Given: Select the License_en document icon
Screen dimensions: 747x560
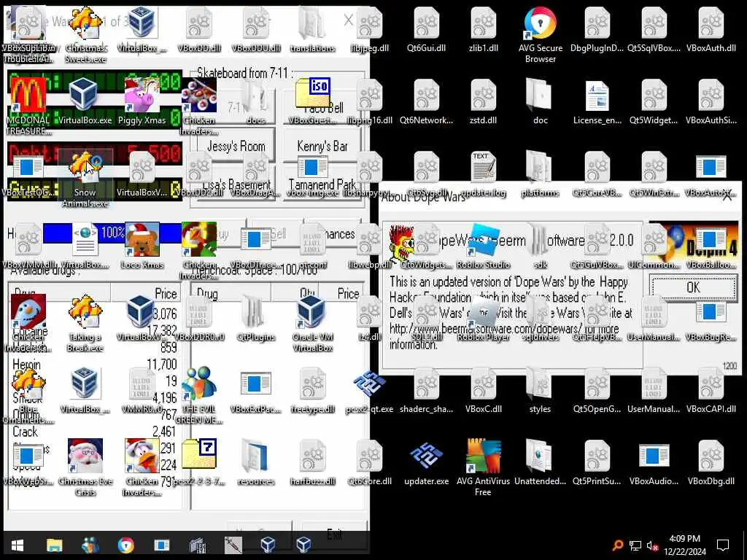Looking at the screenshot, I should click(597, 101).
